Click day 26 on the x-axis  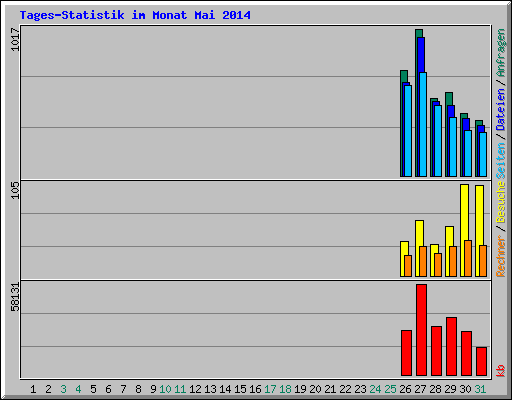pos(405,389)
